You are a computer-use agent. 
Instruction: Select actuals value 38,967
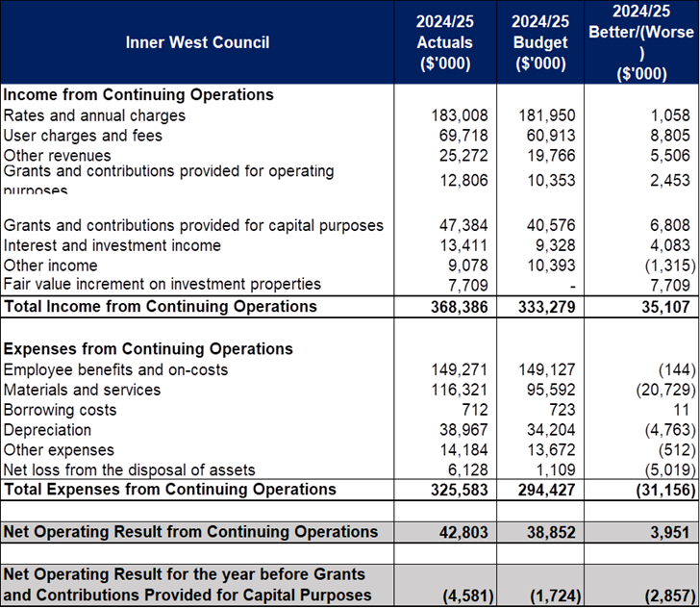pos(463,430)
